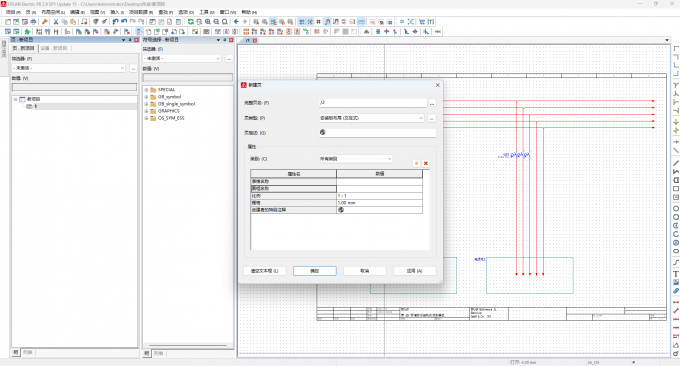
Task: Close the symbol selection panel
Action: pyautogui.click(x=231, y=40)
